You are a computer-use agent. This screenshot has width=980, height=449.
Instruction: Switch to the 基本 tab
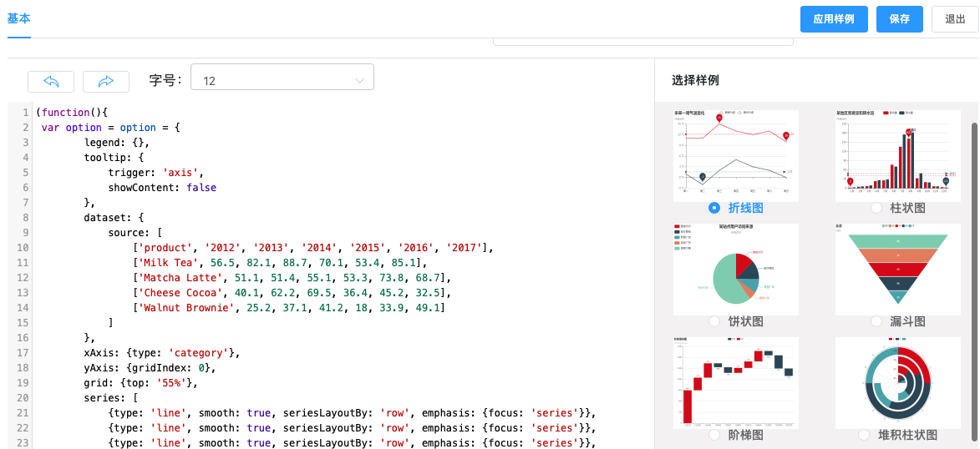click(x=18, y=18)
